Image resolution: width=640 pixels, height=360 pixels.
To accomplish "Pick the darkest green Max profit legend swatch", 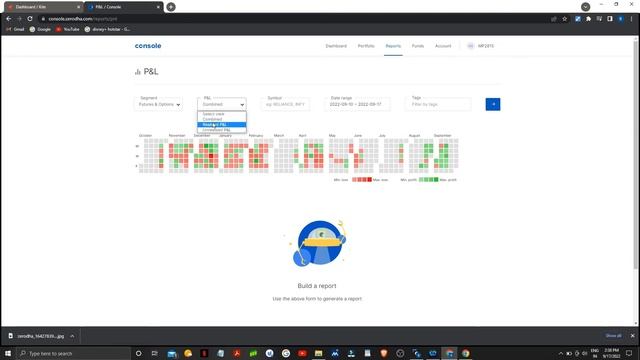I will pyautogui.click(x=436, y=180).
